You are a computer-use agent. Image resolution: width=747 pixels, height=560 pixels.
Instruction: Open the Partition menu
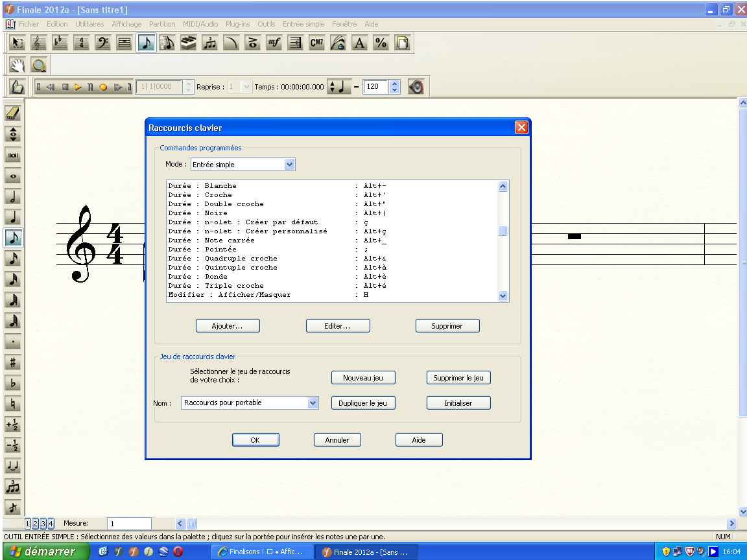(x=162, y=24)
